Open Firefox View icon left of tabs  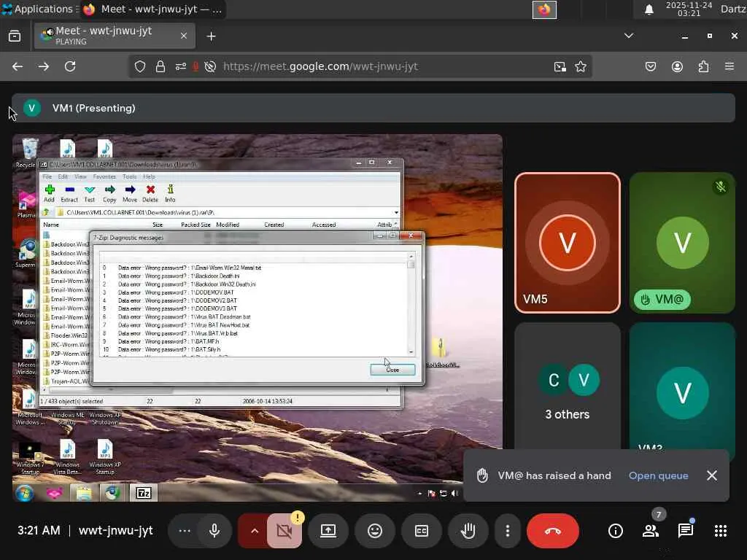click(x=15, y=36)
